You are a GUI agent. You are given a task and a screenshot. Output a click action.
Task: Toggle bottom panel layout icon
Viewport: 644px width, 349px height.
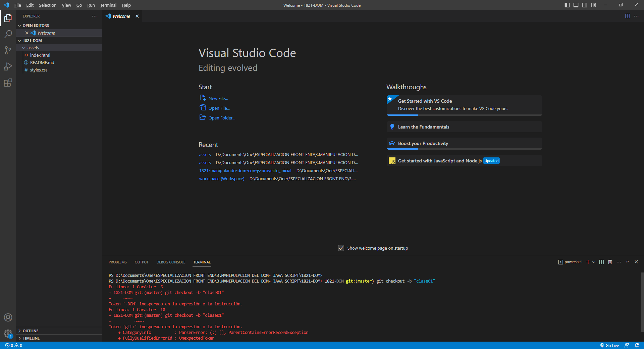[576, 5]
